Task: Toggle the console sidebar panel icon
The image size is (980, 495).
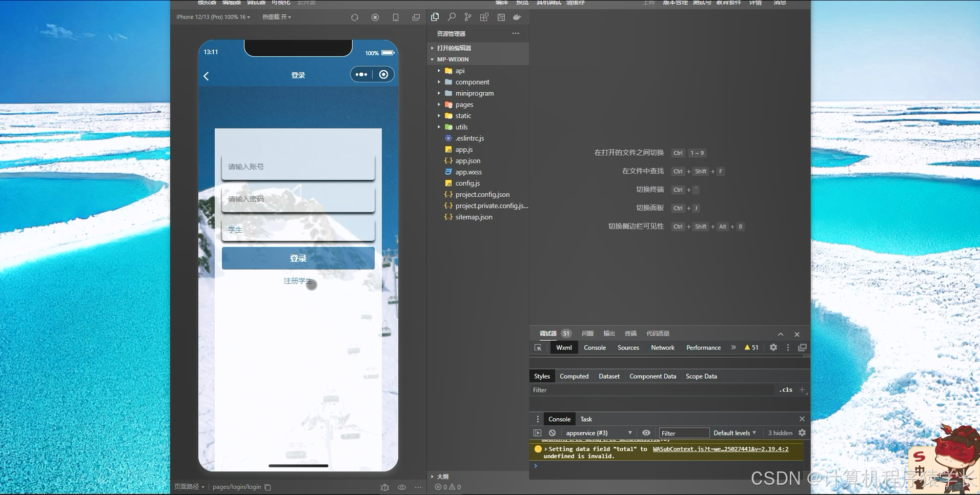Action: [x=537, y=433]
